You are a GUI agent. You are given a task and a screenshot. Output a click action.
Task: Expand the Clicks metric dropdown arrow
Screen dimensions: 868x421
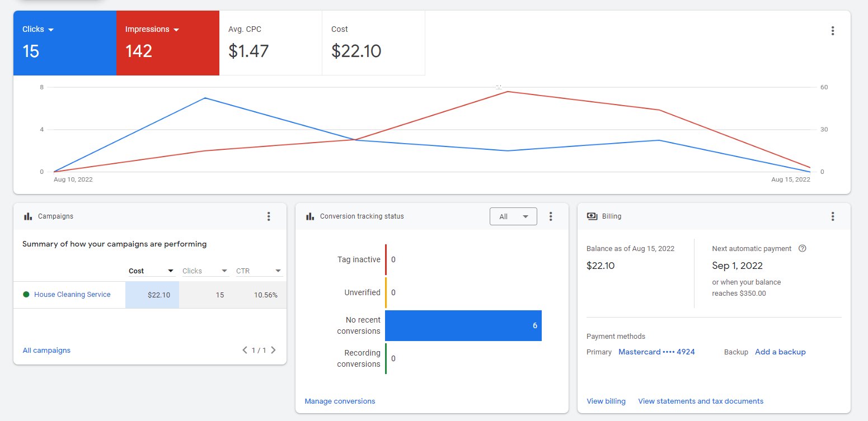pyautogui.click(x=51, y=30)
